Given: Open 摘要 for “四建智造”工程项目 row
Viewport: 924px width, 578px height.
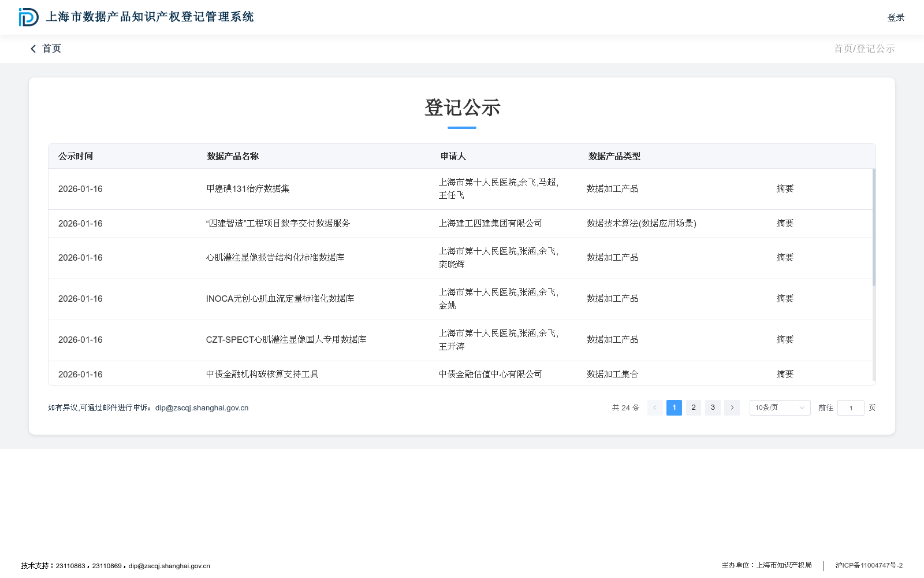Looking at the screenshot, I should pos(785,224).
